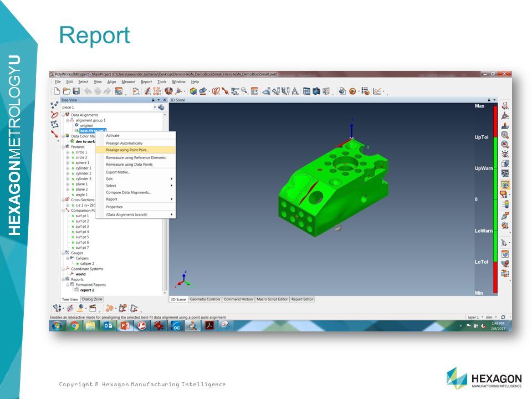Viewport: 532px width, 399px height.
Task: Switch to the Report Editor tab
Action: point(302,299)
